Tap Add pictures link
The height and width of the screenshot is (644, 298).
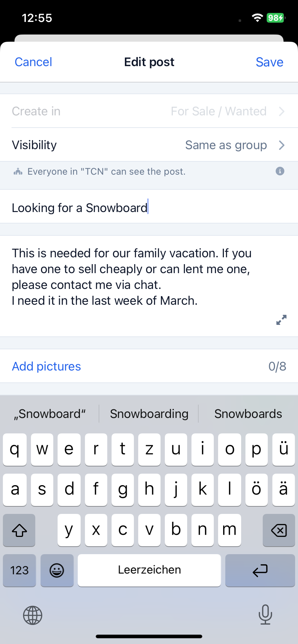(x=46, y=366)
